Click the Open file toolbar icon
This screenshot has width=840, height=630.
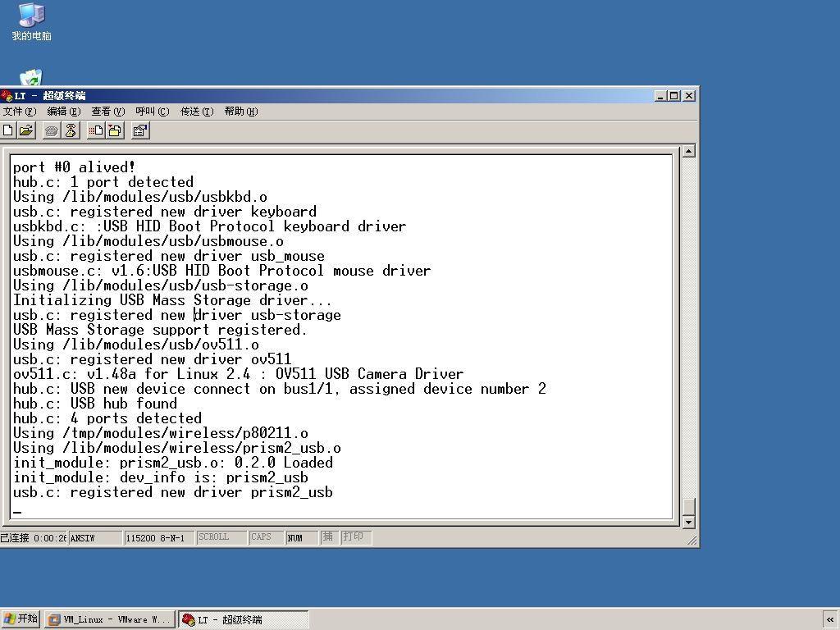(26, 130)
